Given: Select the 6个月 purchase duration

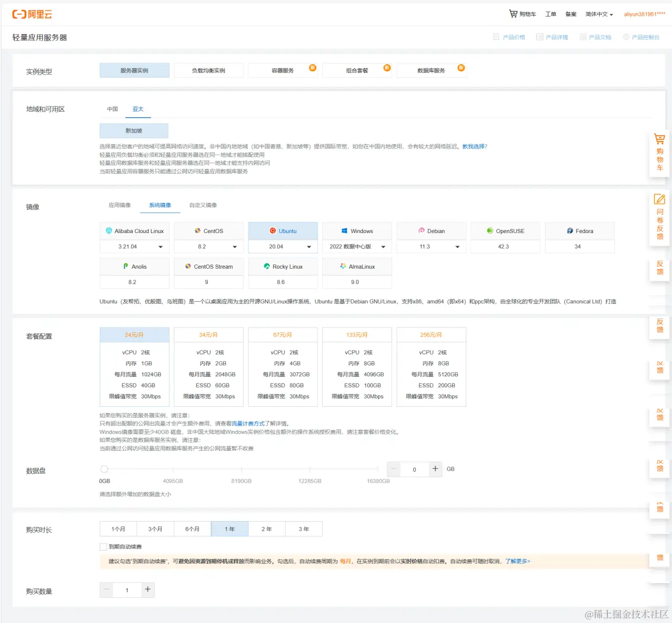Looking at the screenshot, I should point(193,529).
